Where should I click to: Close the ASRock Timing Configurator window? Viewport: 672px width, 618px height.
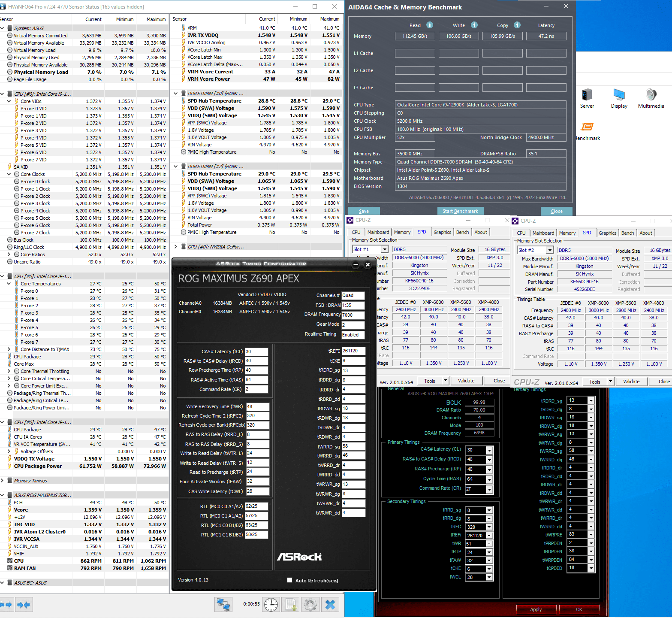[368, 265]
